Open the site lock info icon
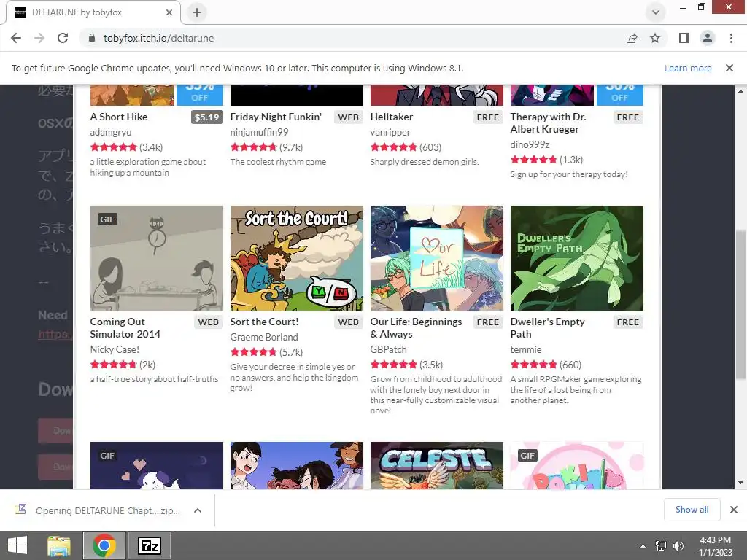The height and width of the screenshot is (560, 747). click(92, 38)
